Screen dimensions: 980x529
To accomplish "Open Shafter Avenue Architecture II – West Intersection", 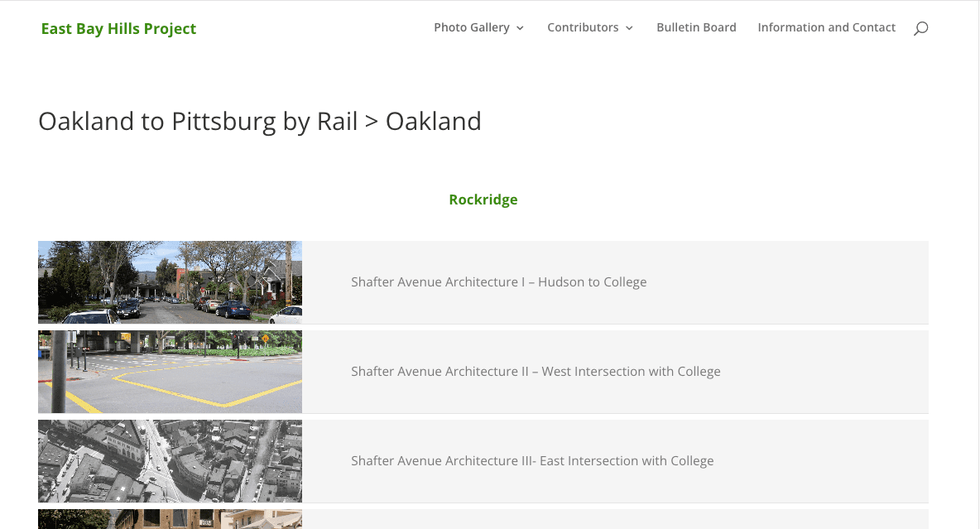I will tap(536, 371).
